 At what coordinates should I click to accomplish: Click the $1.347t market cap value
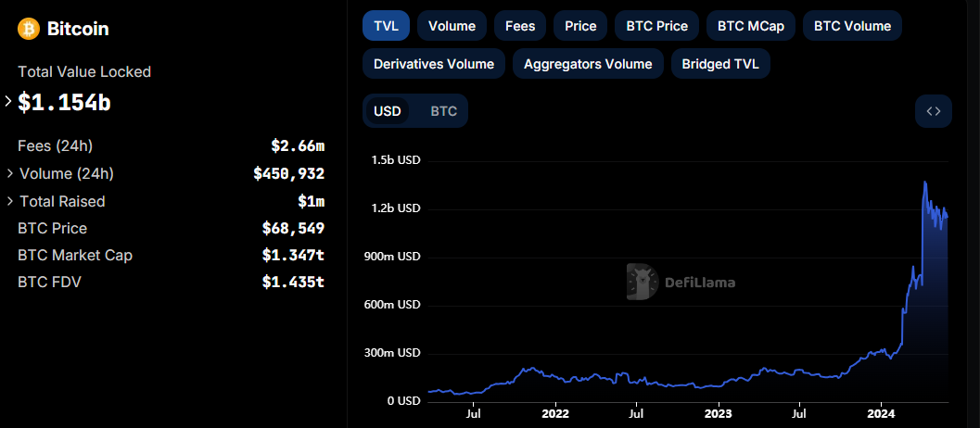point(293,255)
